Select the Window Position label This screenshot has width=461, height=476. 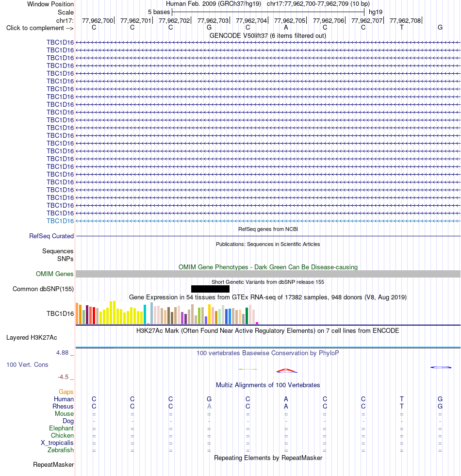coord(50,4)
